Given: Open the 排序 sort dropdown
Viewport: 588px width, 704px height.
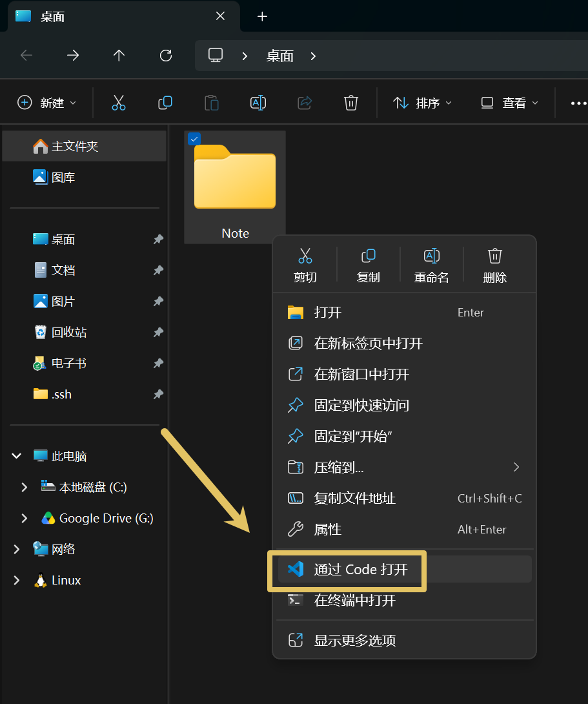Looking at the screenshot, I should click(423, 103).
